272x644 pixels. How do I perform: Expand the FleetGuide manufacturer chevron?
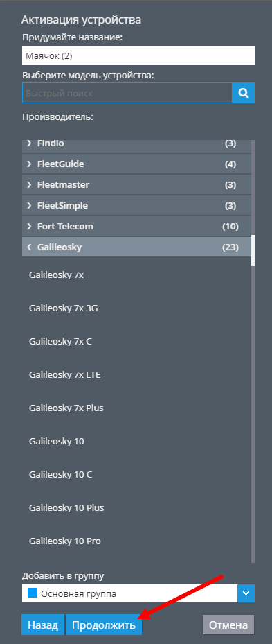point(29,164)
